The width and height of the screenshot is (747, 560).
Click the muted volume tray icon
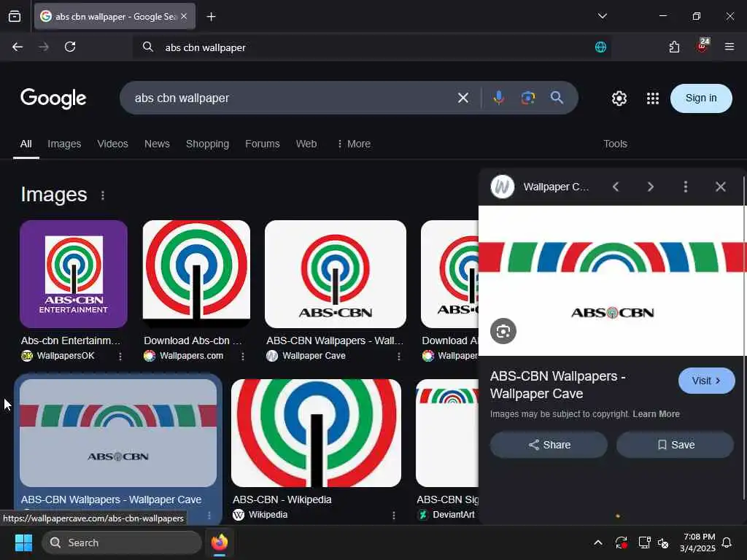[x=662, y=542]
